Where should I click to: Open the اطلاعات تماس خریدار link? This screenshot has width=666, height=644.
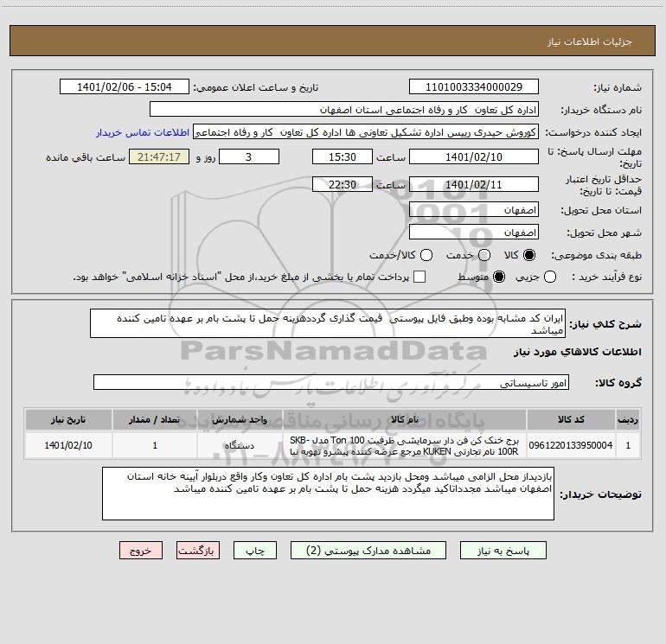[143, 132]
